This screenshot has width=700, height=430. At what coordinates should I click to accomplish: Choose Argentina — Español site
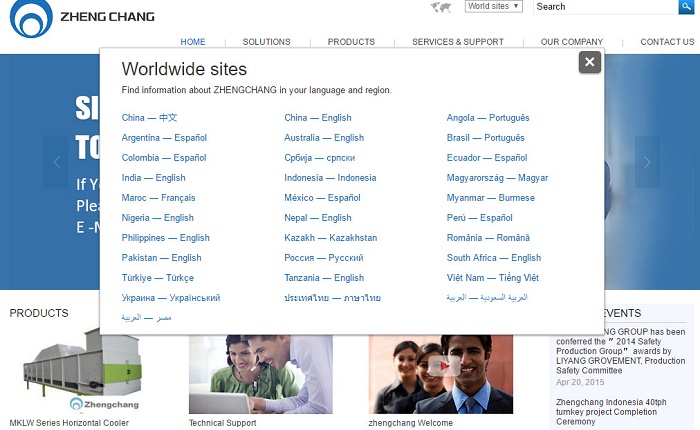pos(164,138)
